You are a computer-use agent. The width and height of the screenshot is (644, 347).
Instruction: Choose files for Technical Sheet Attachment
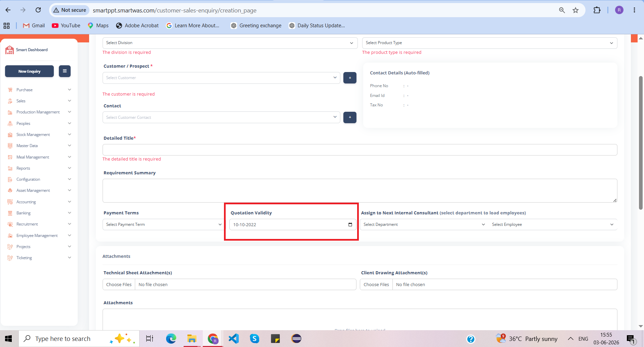click(x=119, y=284)
